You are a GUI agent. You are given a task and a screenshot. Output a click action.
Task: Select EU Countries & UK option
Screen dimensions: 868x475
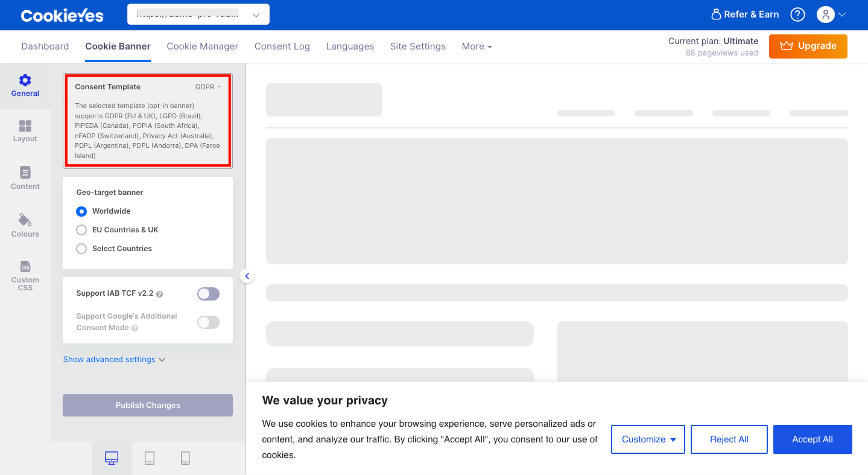tap(81, 230)
